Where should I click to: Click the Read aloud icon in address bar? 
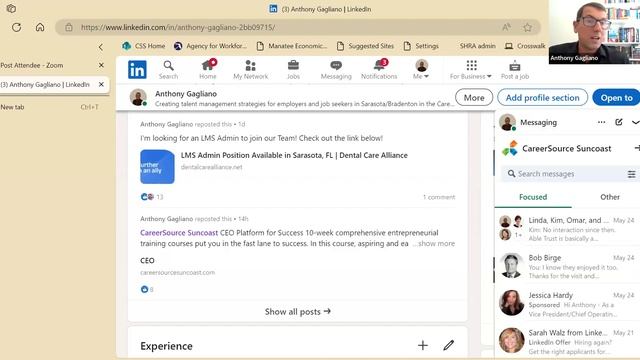pos(506,27)
